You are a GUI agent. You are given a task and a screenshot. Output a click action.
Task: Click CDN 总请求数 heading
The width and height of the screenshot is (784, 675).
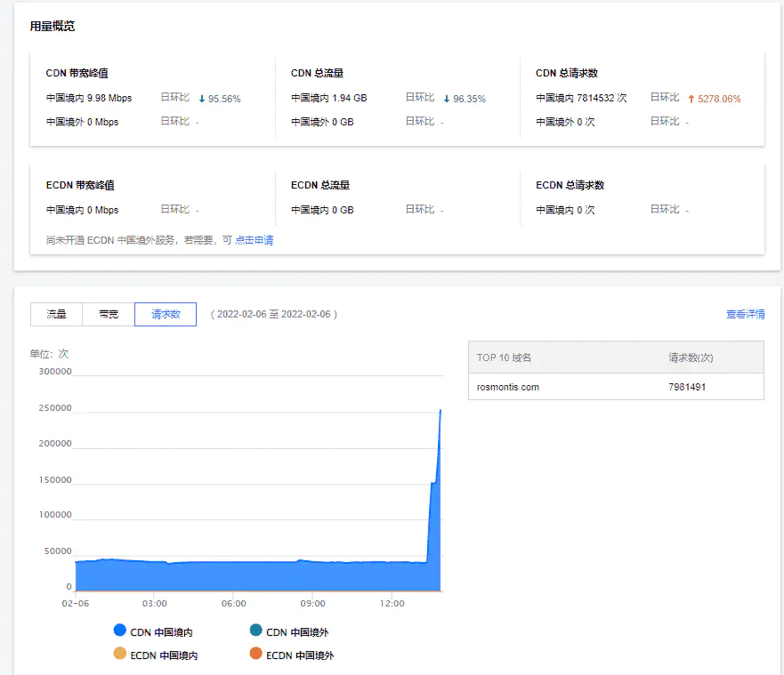[567, 73]
